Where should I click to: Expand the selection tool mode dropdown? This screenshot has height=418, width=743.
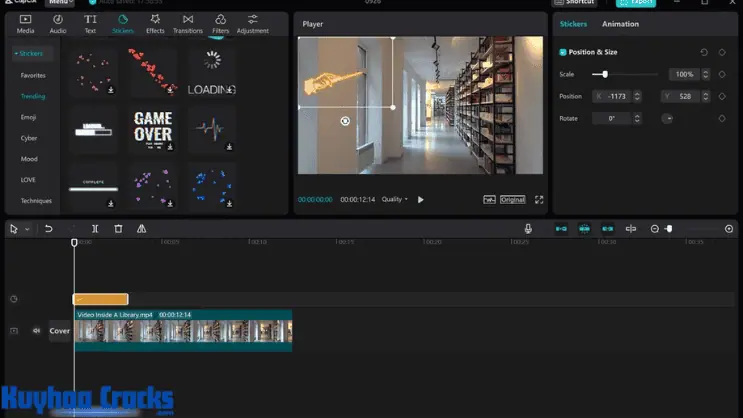pyautogui.click(x=27, y=230)
